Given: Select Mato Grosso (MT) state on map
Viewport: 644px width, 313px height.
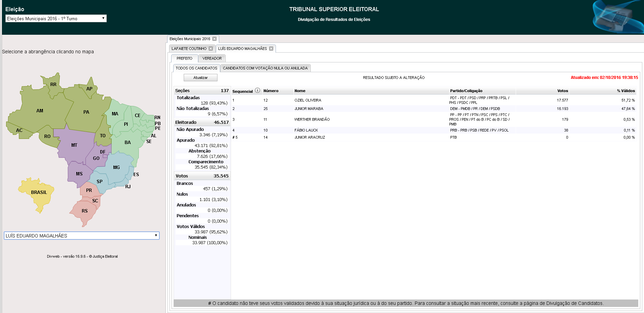Looking at the screenshot, I should coord(74,145).
